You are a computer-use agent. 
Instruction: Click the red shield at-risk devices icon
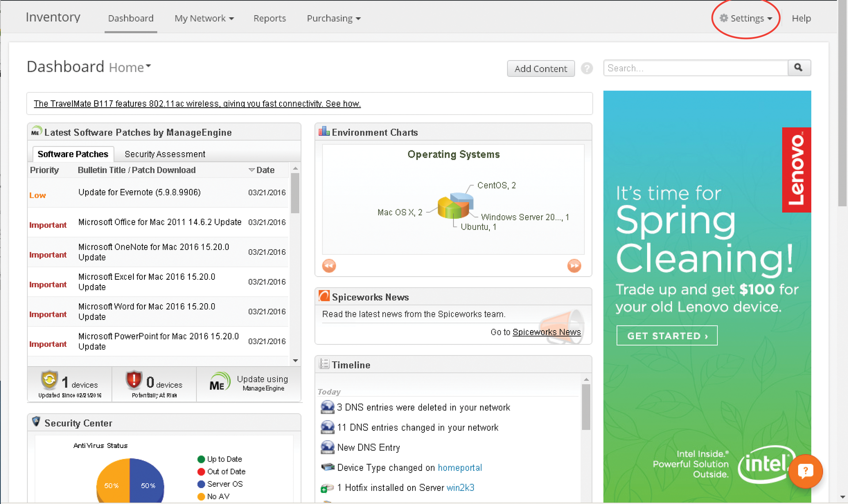(133, 380)
